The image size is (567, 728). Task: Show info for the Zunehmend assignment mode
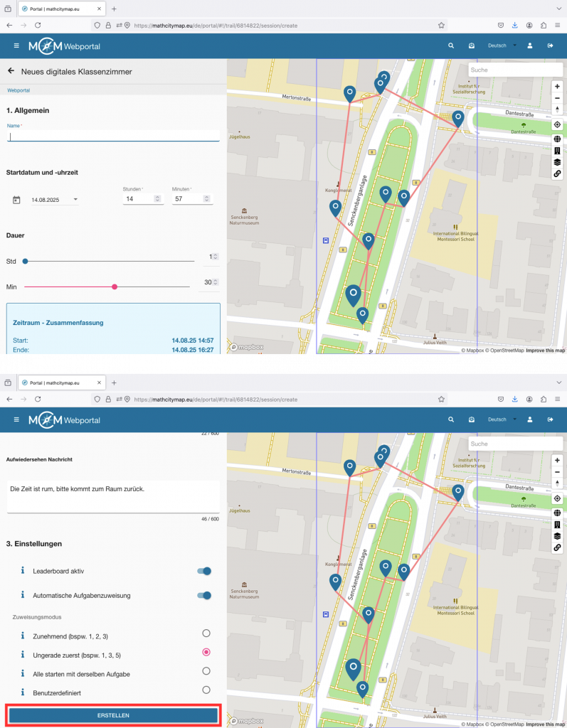23,635
